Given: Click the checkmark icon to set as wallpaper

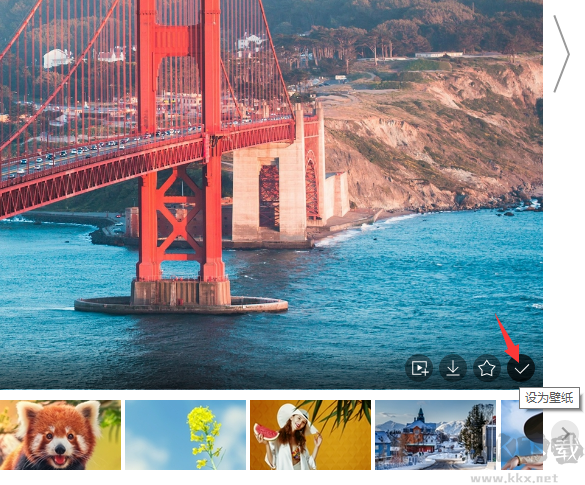Looking at the screenshot, I should (x=521, y=368).
